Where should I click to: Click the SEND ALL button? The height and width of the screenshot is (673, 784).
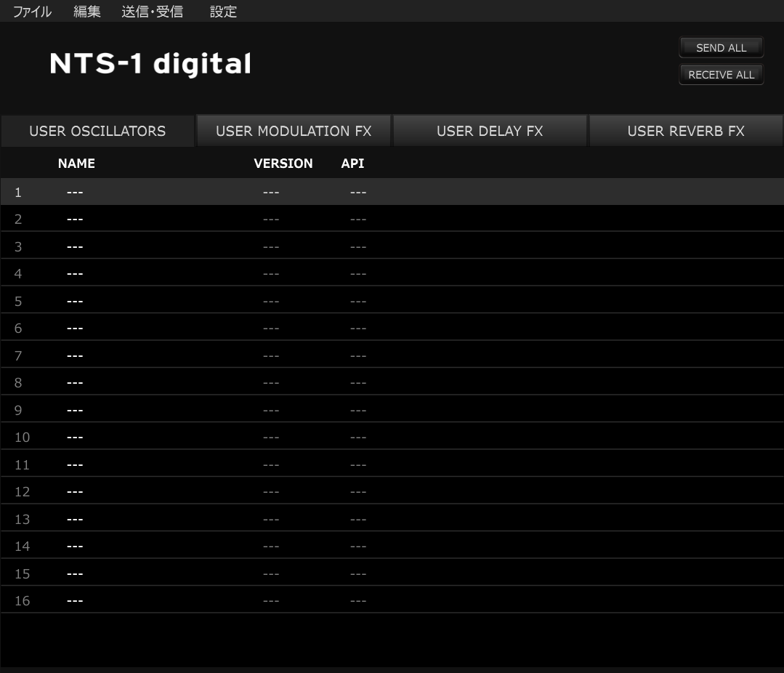pos(721,47)
